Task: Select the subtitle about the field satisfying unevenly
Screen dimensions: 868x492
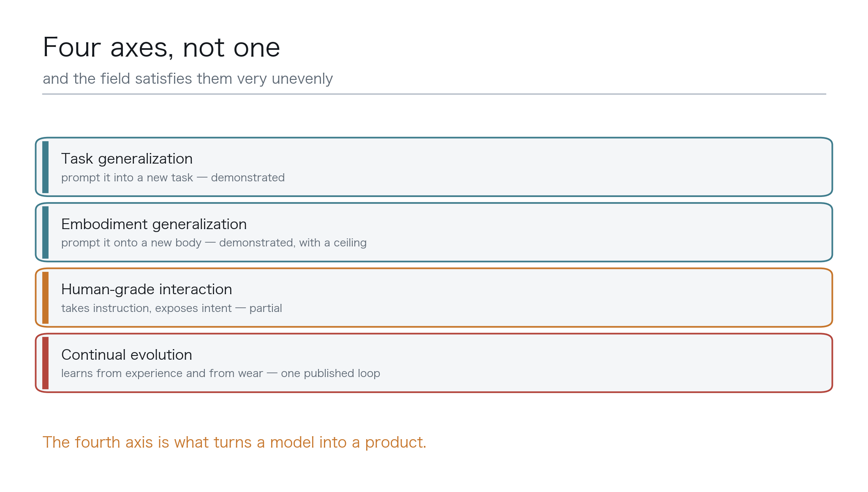Action: point(188,79)
